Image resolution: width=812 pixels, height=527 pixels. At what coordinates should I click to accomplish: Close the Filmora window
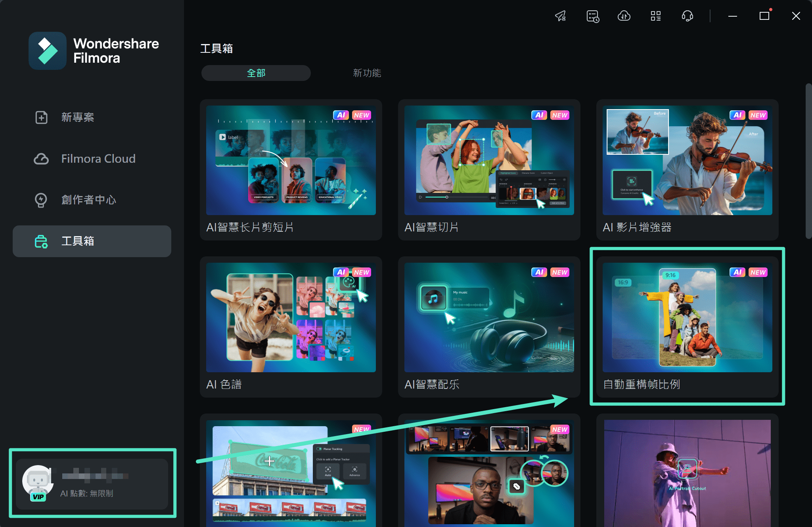click(796, 16)
